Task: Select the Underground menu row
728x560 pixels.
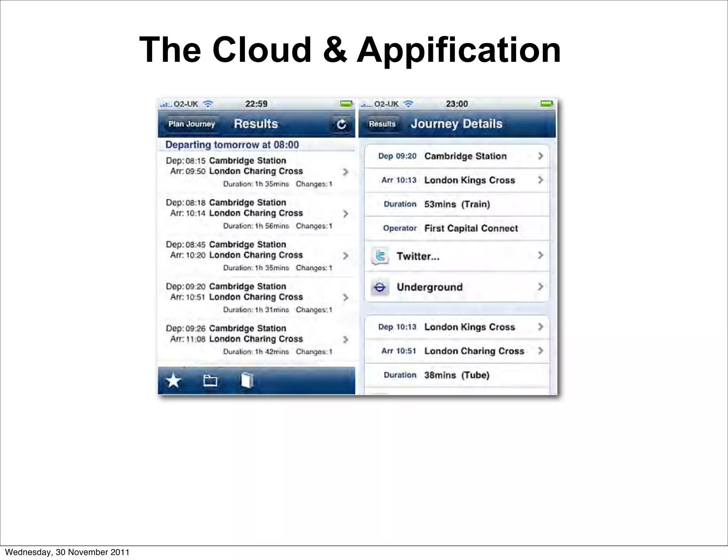Action: (x=457, y=287)
